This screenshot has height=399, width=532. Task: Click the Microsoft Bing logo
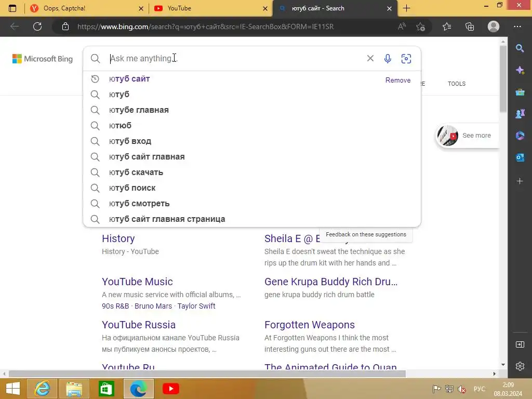[x=43, y=59]
